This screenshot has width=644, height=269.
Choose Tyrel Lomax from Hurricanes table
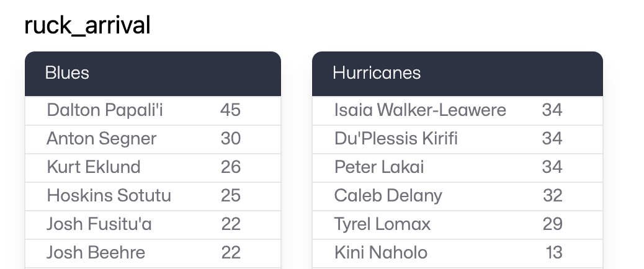382,224
